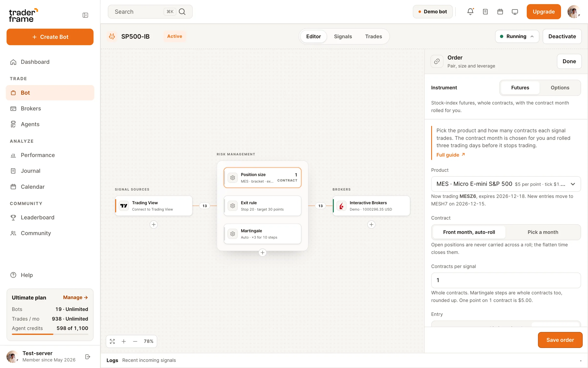Add a new signal source

(154, 224)
